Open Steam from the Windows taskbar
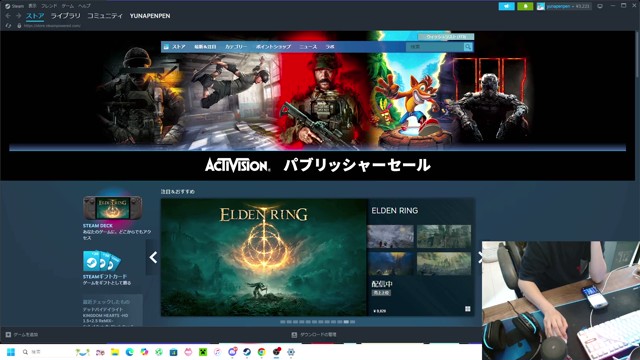 pyautogui.click(x=247, y=352)
